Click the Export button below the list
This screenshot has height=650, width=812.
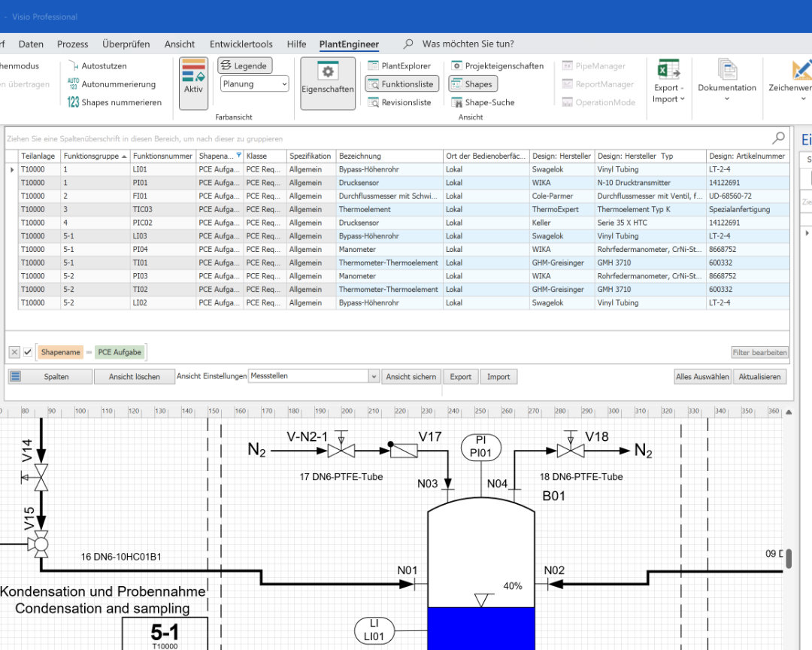(x=460, y=377)
